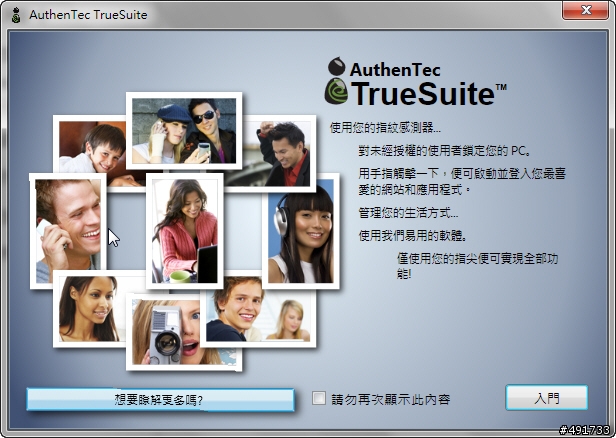Screen dimensions: 616x438
Task: Click the text 僅使用您的指尖便可實現全部功能!
Action: (477, 266)
